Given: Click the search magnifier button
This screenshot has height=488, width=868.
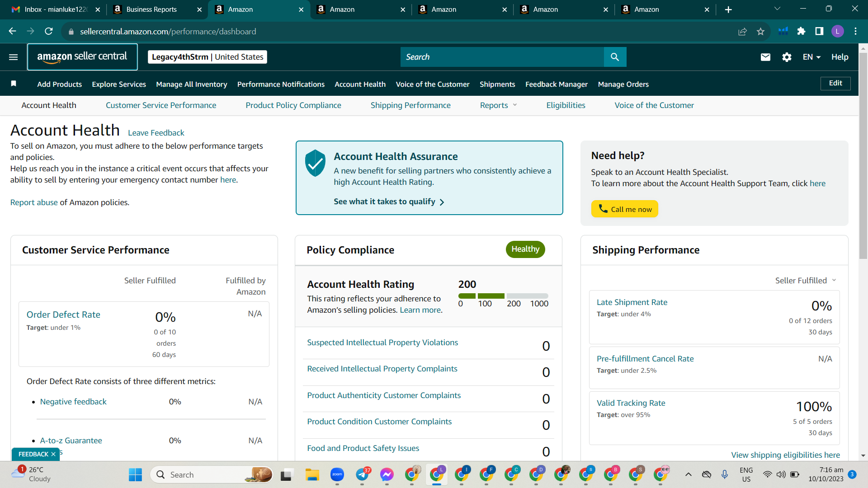Looking at the screenshot, I should pos(615,57).
